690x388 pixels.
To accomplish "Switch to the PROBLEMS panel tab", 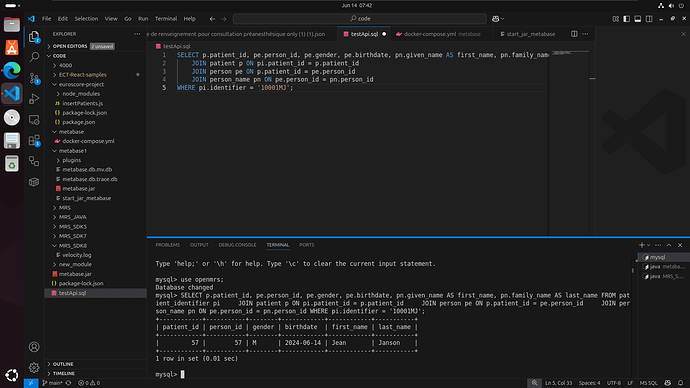I will pos(168,245).
